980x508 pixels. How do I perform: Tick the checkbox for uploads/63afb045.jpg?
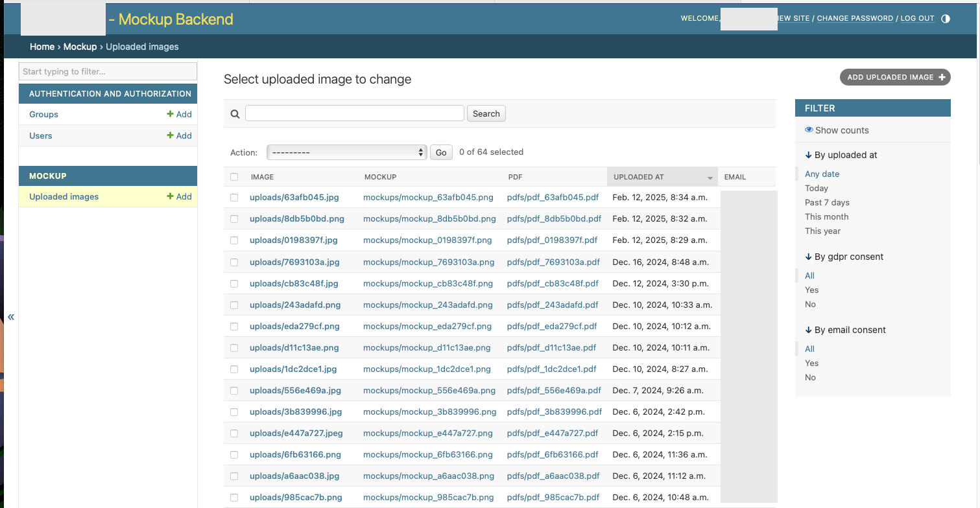234,198
